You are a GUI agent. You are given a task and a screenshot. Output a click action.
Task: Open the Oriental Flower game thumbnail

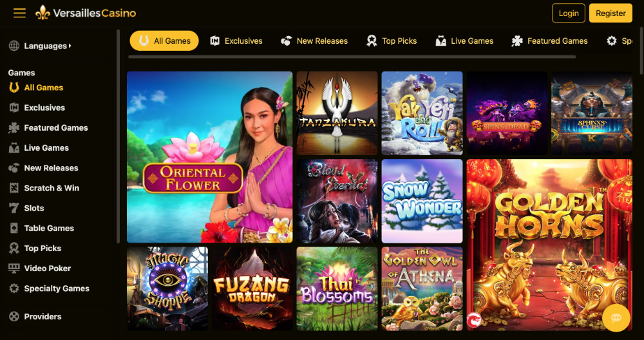(x=209, y=157)
